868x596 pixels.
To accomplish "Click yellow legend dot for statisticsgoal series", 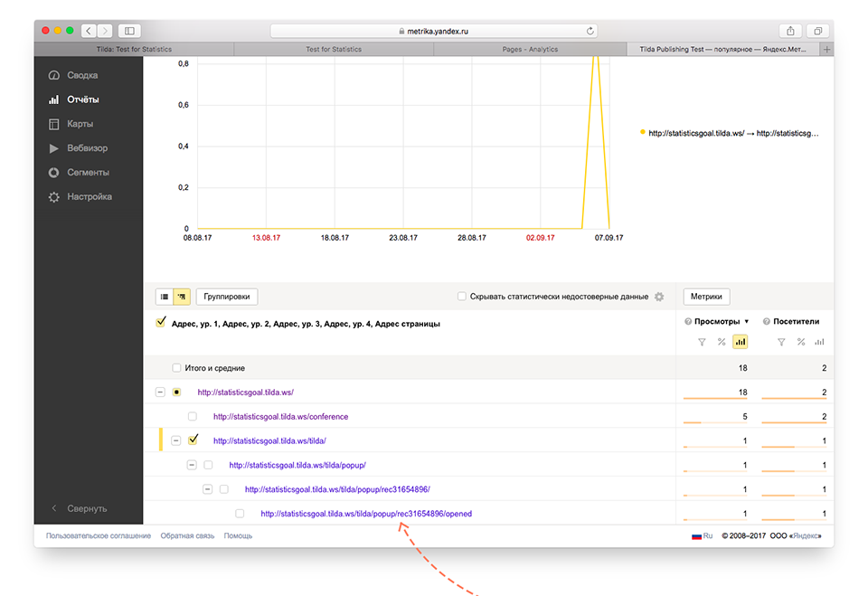I will click(642, 132).
